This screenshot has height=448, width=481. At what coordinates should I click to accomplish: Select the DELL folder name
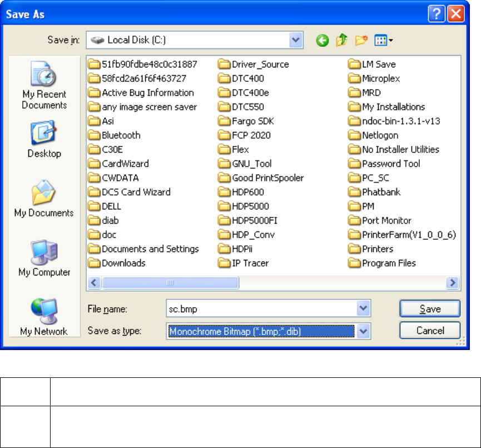coord(111,206)
